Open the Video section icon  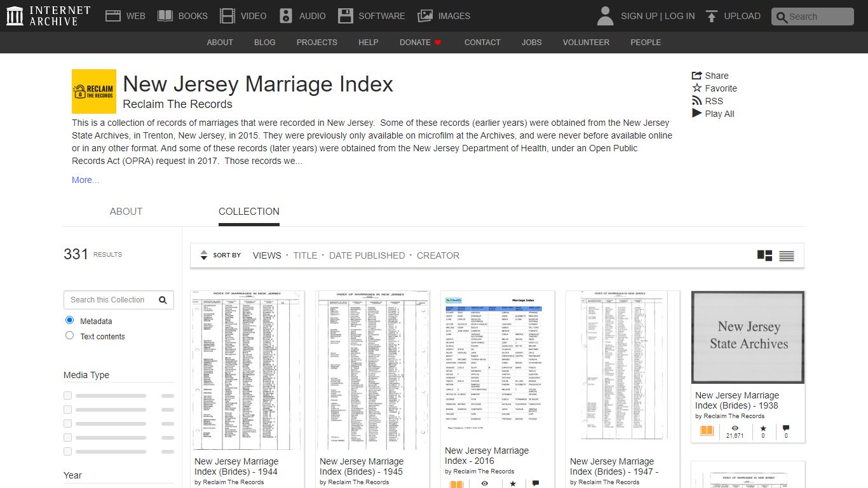point(227,16)
